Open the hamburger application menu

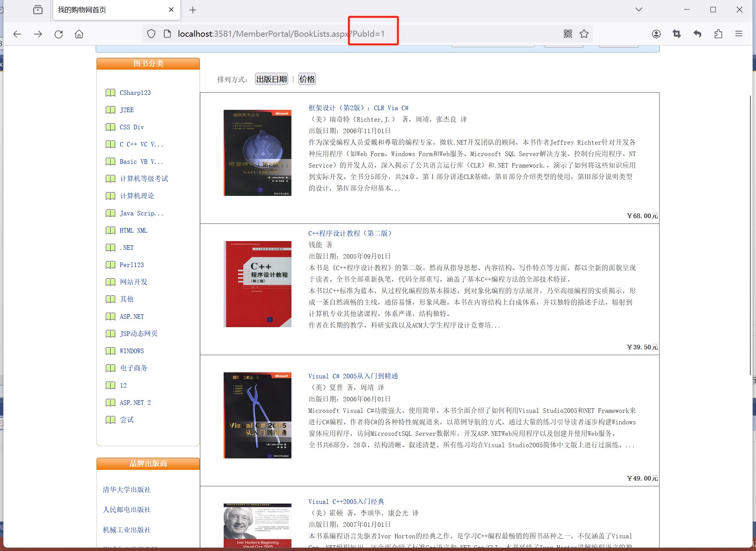coord(739,34)
